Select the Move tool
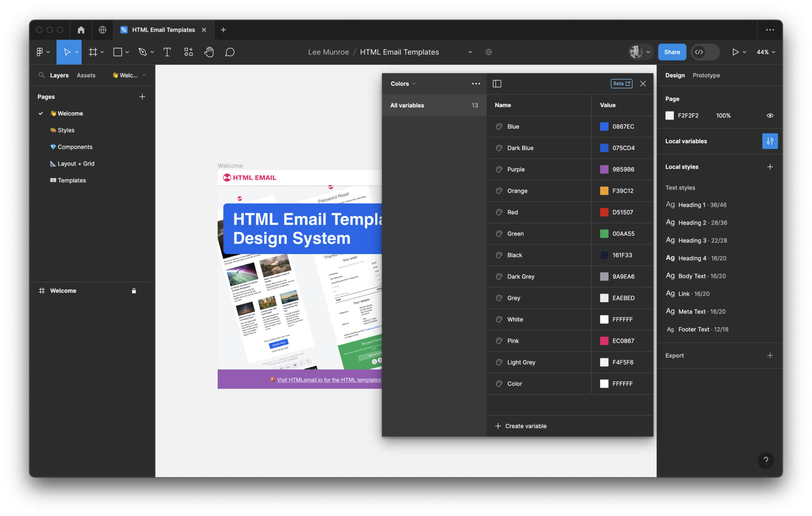The width and height of the screenshot is (812, 516). (67, 52)
